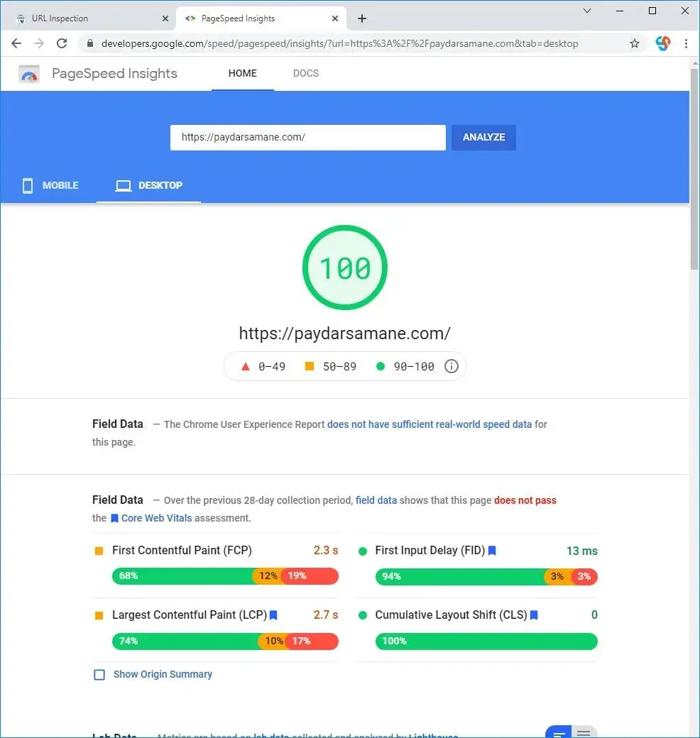Viewport: 700px width, 738px height.
Task: Click the green dot beside Cumulative Layout Shift
Action: [363, 615]
